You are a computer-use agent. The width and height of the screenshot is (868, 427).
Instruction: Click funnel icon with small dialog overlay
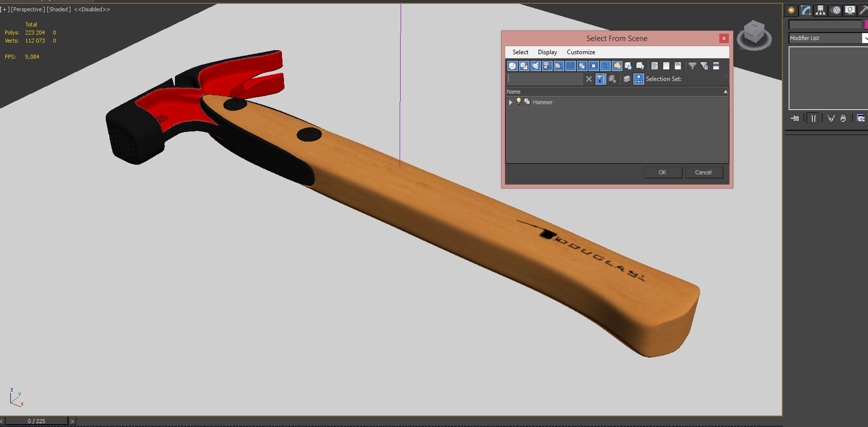704,66
